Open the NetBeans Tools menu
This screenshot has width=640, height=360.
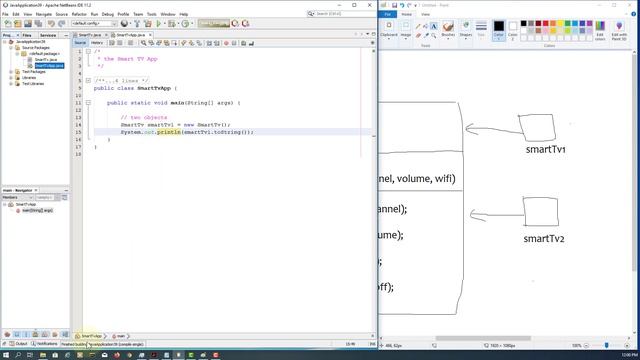151,14
